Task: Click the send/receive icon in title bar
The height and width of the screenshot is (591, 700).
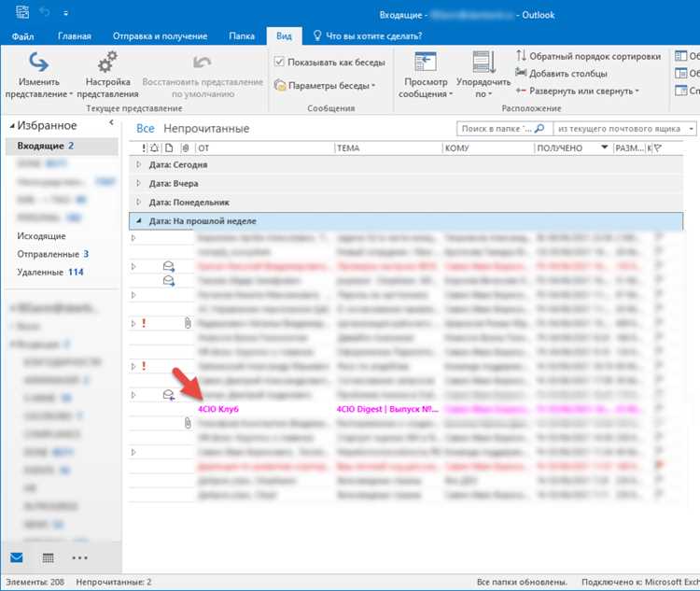Action: 22,12
